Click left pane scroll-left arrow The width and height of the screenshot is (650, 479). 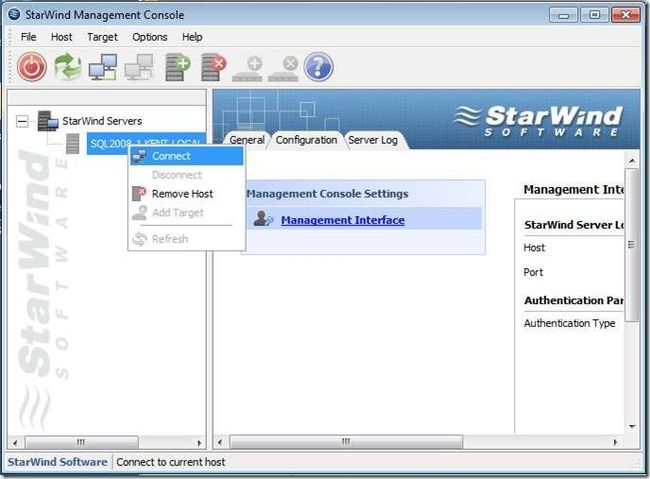click(15, 443)
